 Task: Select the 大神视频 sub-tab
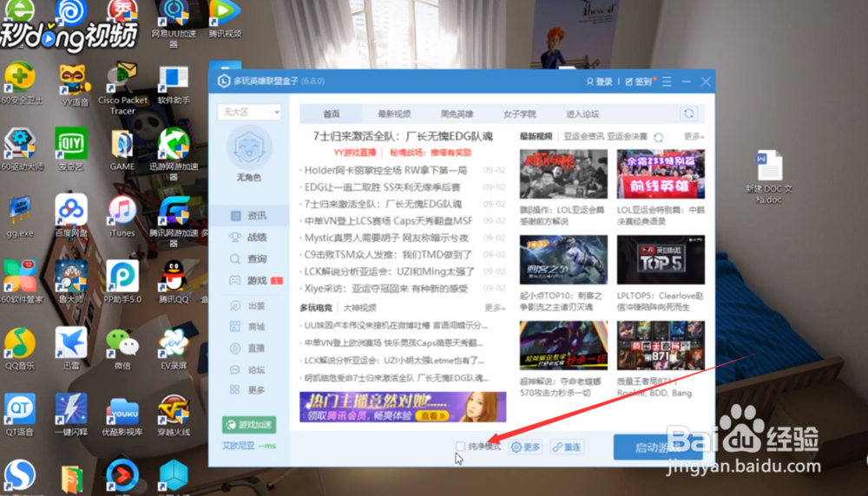(359, 308)
